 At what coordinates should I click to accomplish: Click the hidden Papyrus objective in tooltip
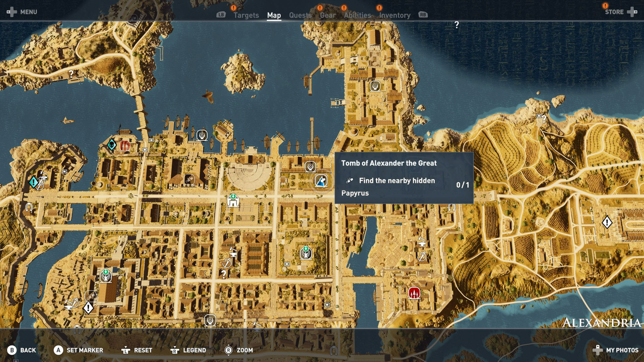pos(397,181)
